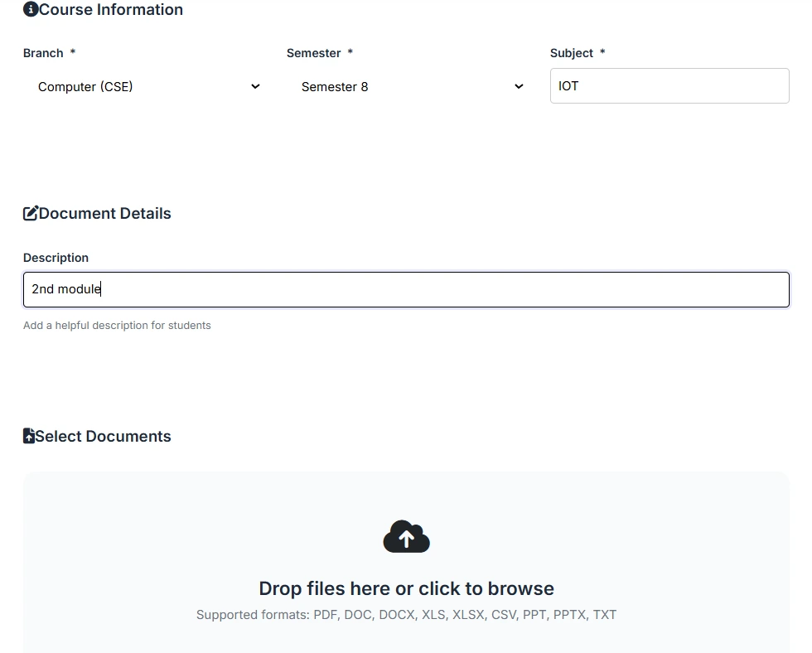812x653 pixels.
Task: Click "Drop files here or click to browse"
Action: click(x=406, y=588)
